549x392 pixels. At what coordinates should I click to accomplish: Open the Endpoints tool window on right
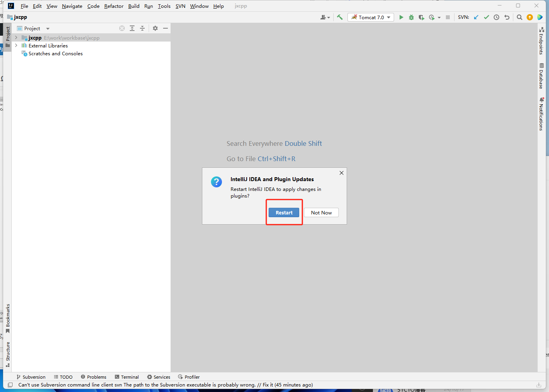coord(541,41)
